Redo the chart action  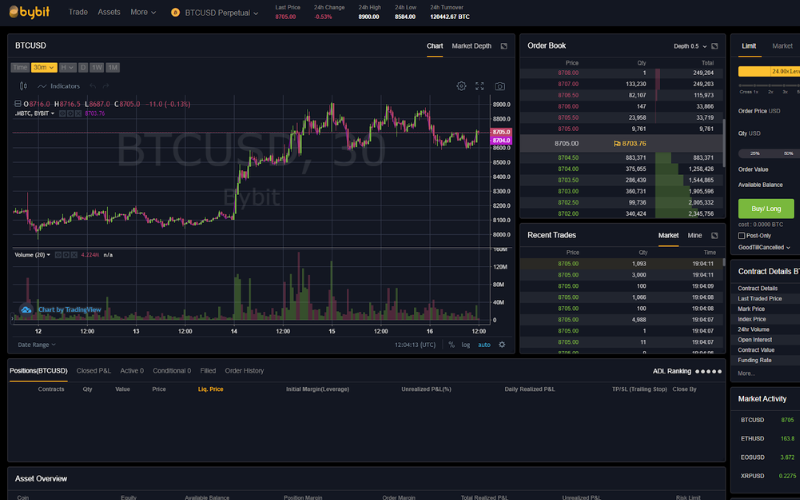click(x=106, y=86)
